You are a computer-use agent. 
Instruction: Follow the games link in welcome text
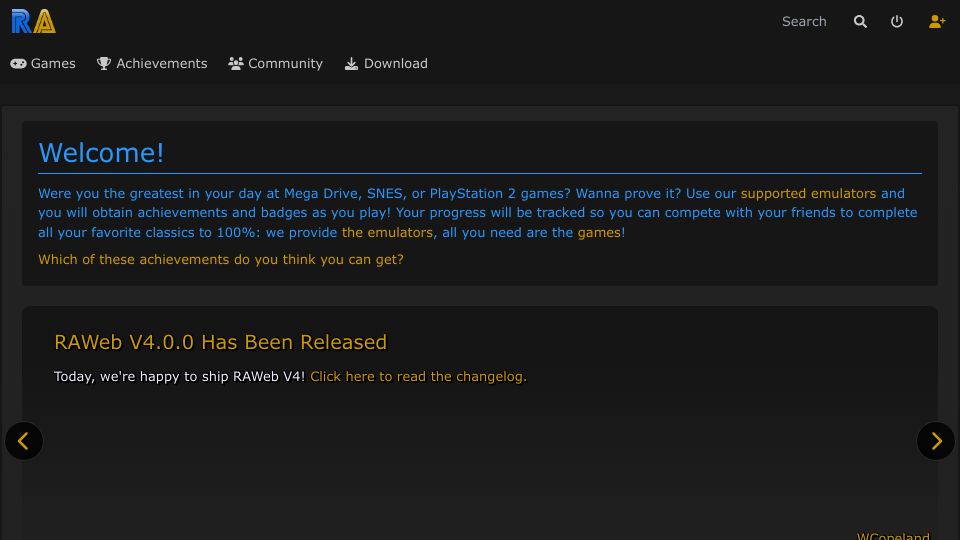click(599, 233)
